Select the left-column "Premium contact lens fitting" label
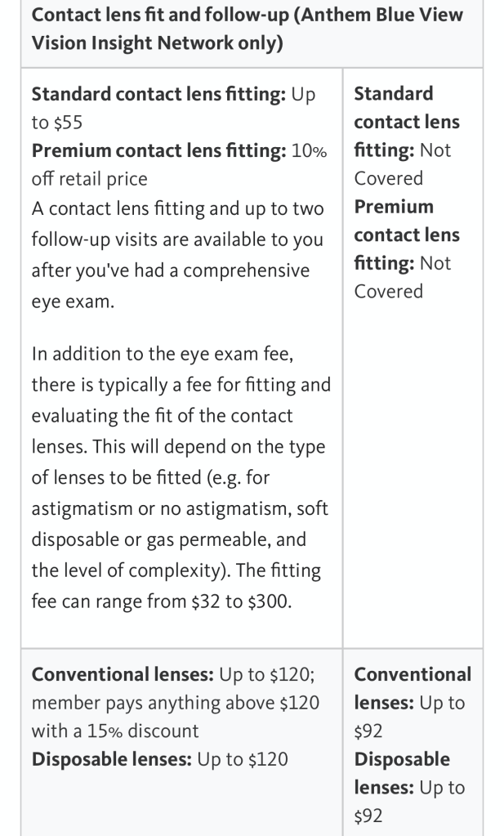 click(x=158, y=150)
